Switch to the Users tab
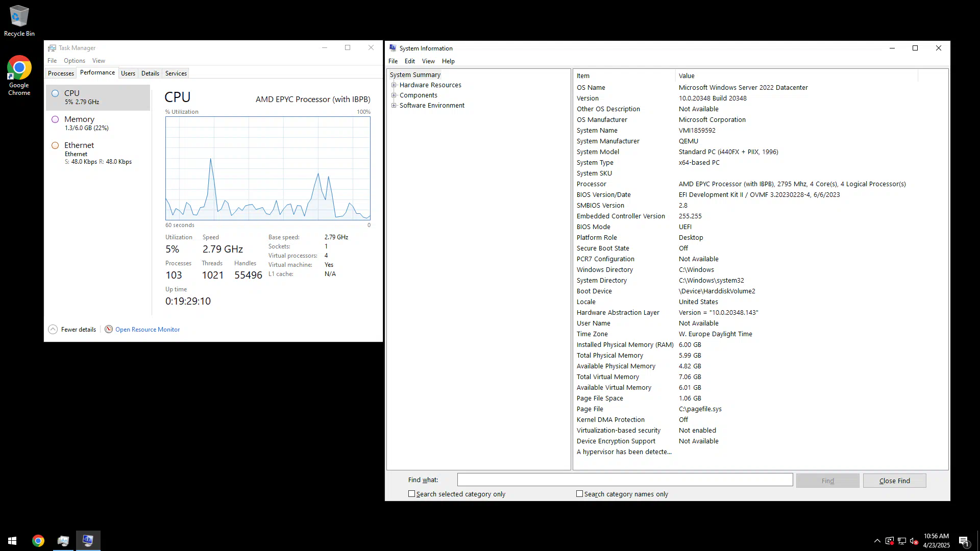Screen dimensions: 980x551 (128, 73)
